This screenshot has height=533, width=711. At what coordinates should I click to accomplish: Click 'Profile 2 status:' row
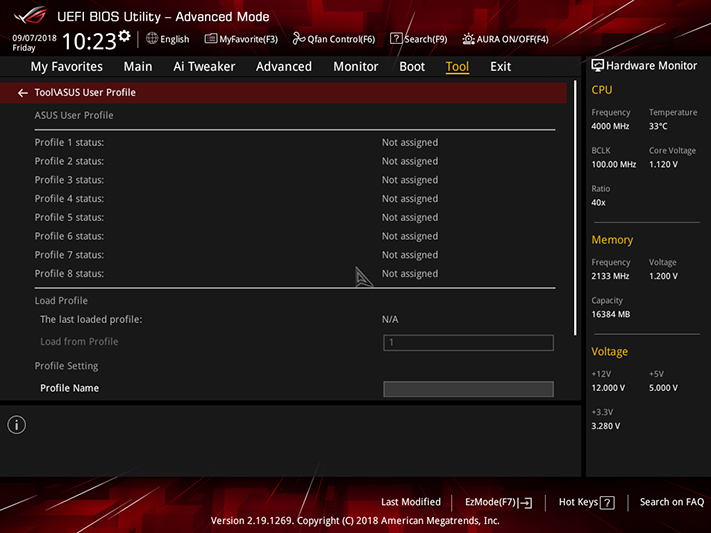pyautogui.click(x=295, y=161)
